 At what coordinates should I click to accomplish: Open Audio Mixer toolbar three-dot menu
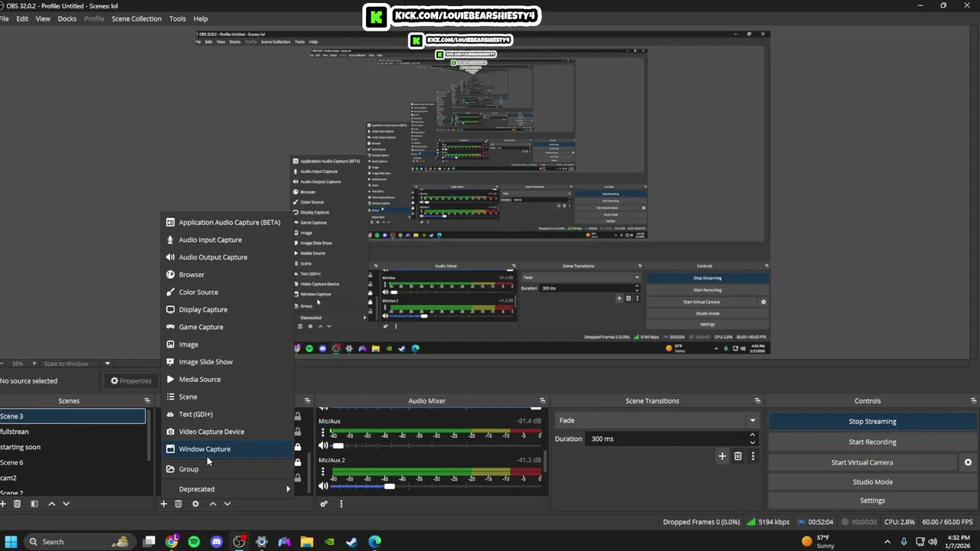pos(341,504)
